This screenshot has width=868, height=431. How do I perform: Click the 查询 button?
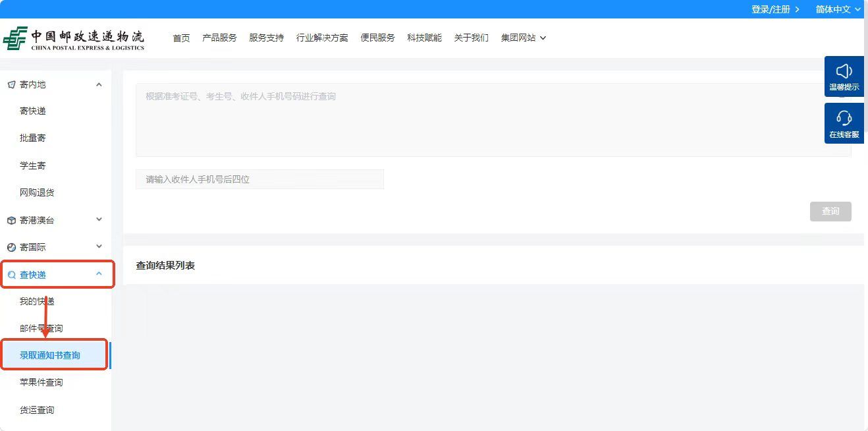[830, 212]
